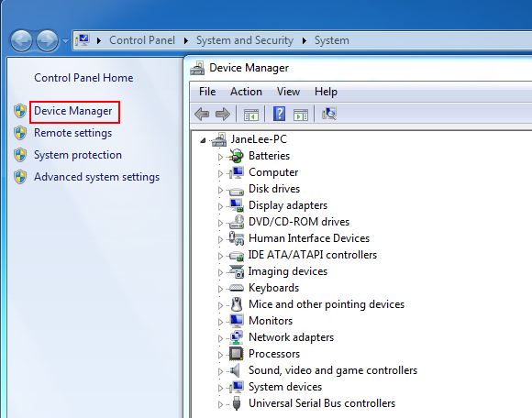Open Advanced system settings link
532x418 pixels.
[96, 177]
